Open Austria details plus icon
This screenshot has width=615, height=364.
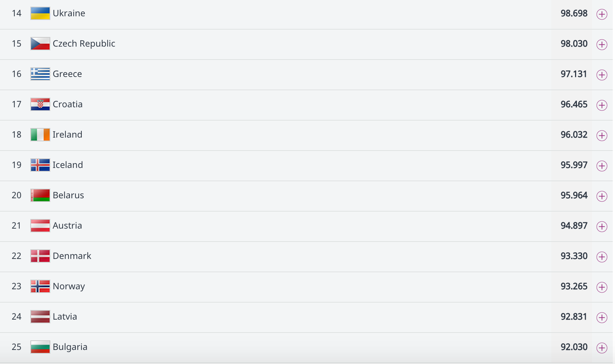pos(602,227)
